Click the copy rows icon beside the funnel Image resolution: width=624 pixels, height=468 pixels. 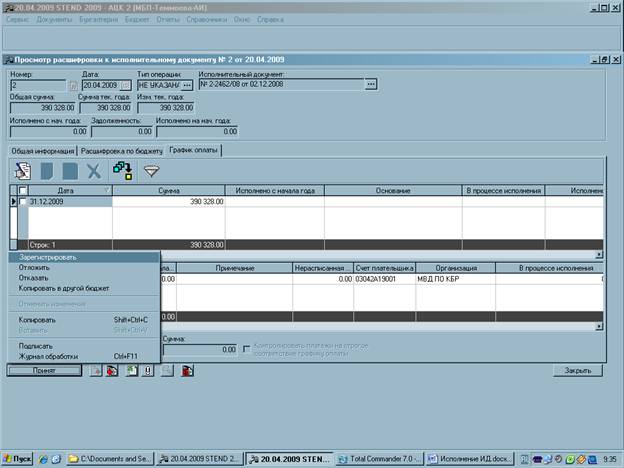[122, 171]
